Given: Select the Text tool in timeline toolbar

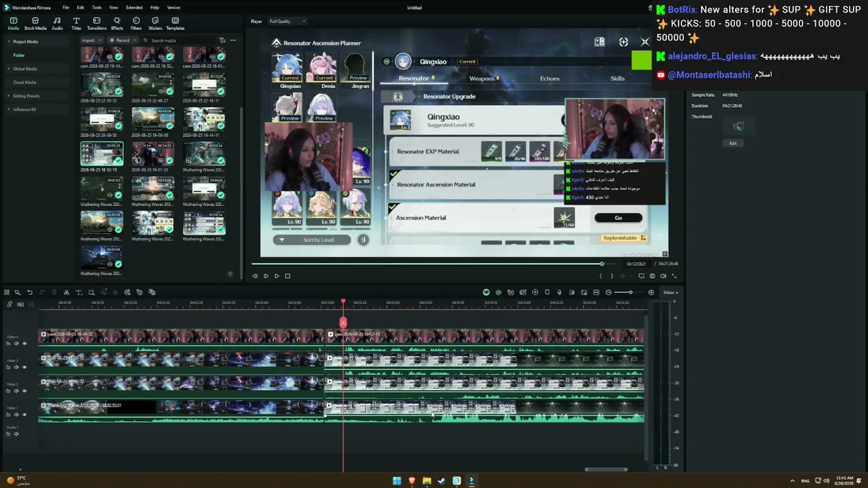Looking at the screenshot, I should pos(79,292).
